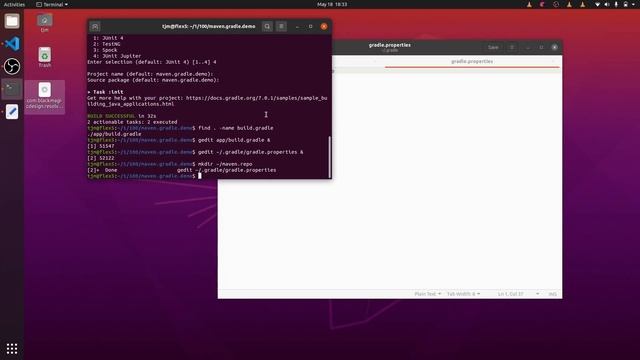The image size is (640, 360).
Task: Open the text editor icon in the dock
Action: pyautogui.click(x=12, y=111)
